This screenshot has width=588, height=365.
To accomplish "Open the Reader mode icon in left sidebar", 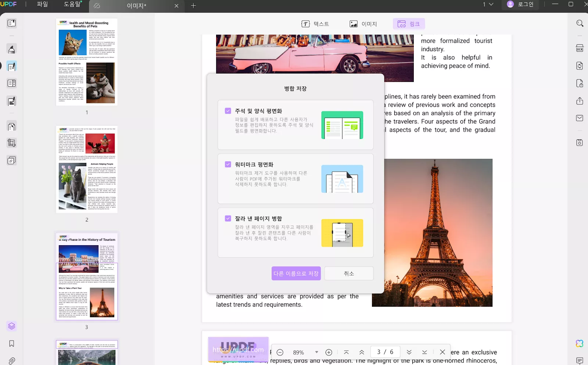I will tap(11, 23).
